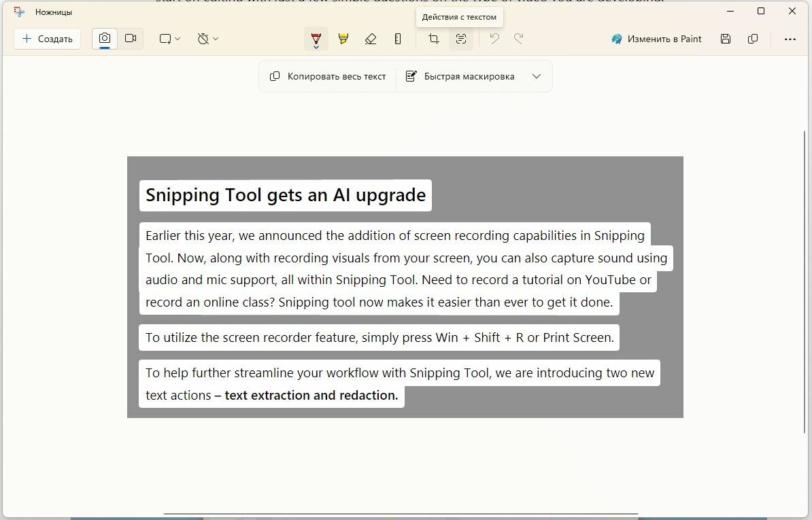This screenshot has width=812, height=520.
Task: Click the horizontal scrollbar at the bottom
Action: 401,514
